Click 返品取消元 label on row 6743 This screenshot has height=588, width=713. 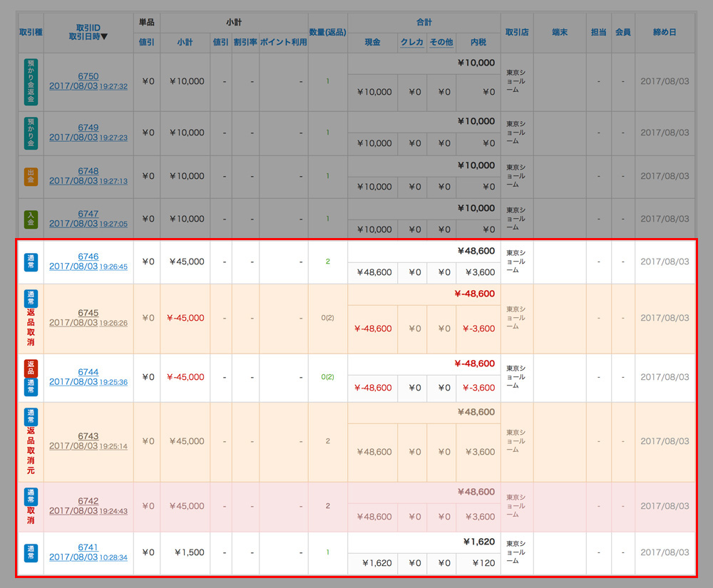31,450
